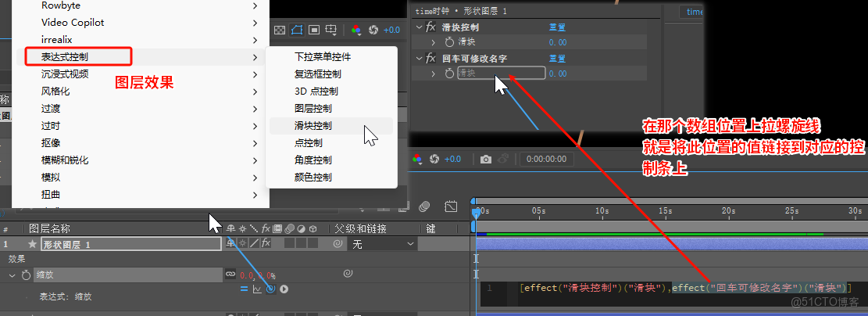
Task: Click the adjustment layer column header icon
Action: [x=301, y=229]
